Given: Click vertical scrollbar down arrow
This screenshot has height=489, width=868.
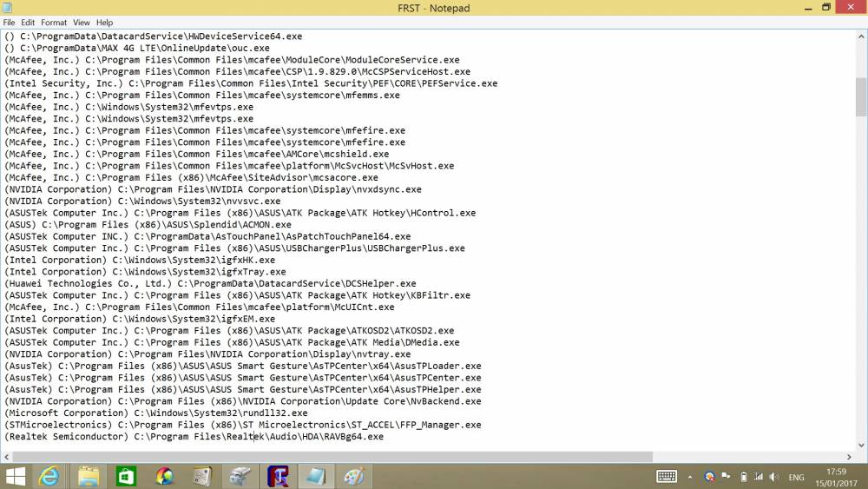Looking at the screenshot, I should (x=861, y=446).
